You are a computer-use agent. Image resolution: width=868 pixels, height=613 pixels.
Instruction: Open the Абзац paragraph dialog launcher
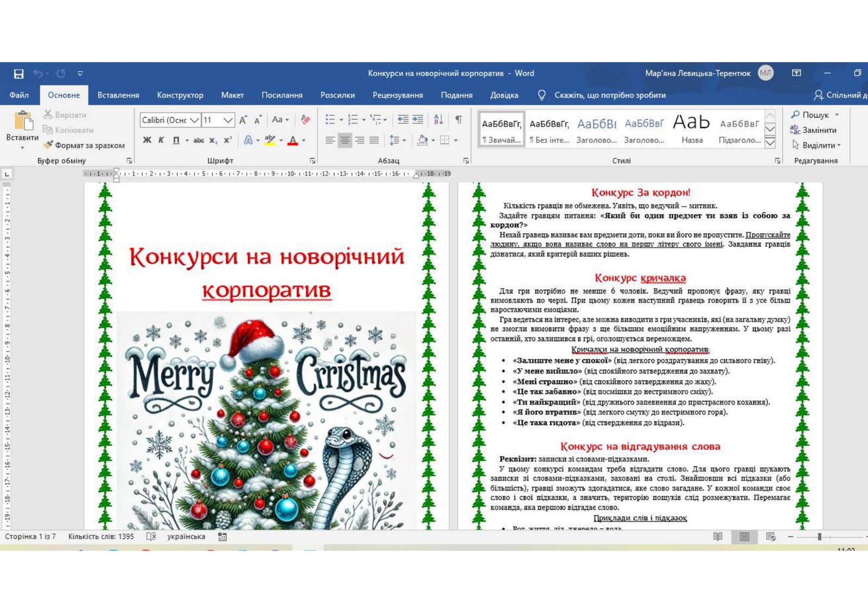pyautogui.click(x=466, y=161)
